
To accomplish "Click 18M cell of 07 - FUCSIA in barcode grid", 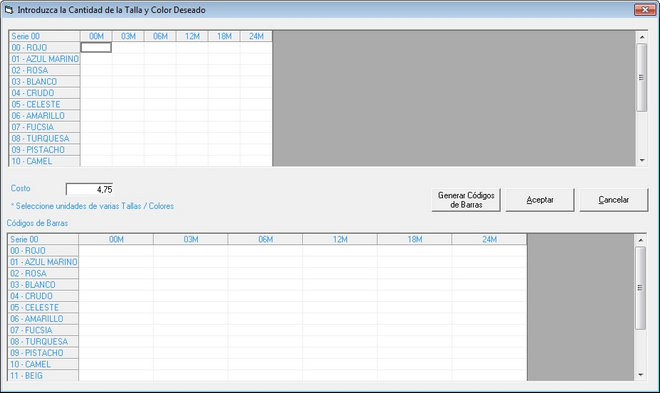I will pyautogui.click(x=415, y=330).
